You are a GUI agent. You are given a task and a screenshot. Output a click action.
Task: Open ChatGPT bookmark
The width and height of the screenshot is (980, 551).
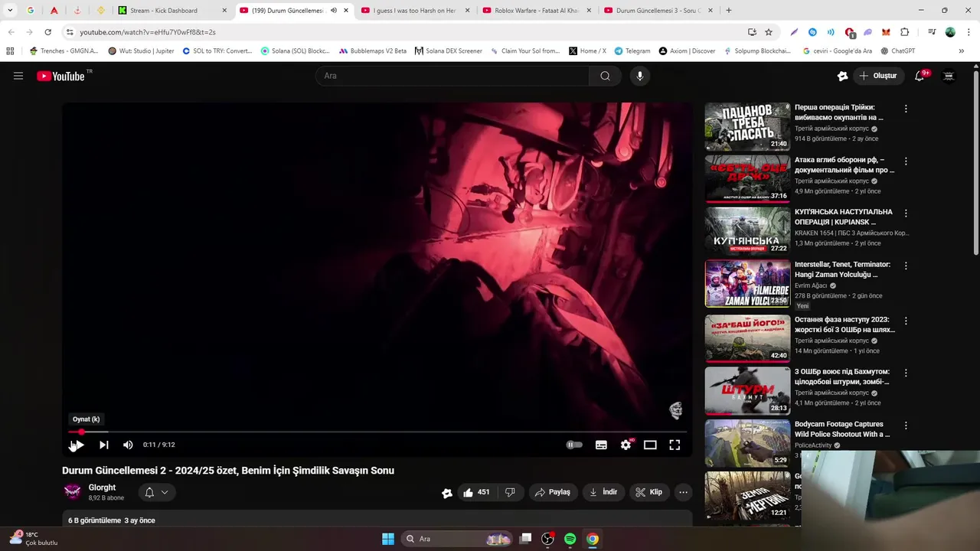pos(897,51)
